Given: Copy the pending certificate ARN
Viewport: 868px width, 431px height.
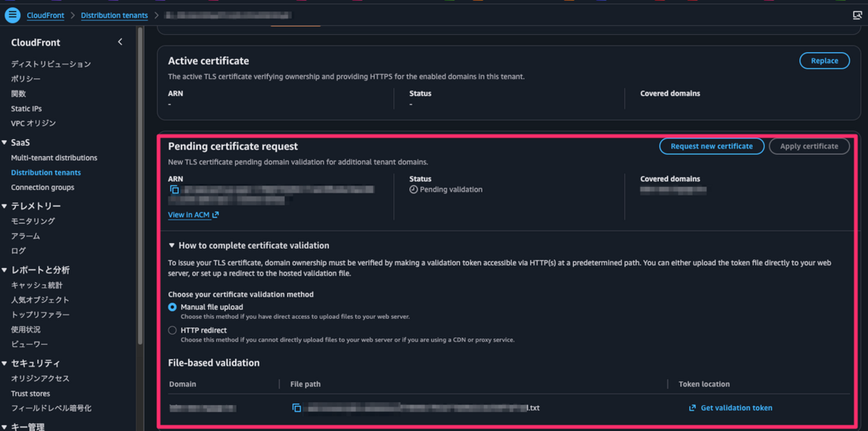Looking at the screenshot, I should point(174,190).
